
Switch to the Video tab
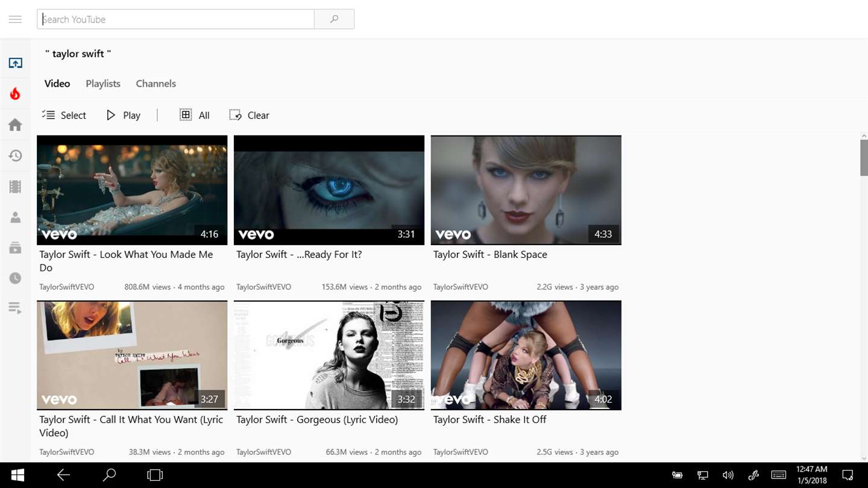57,84
